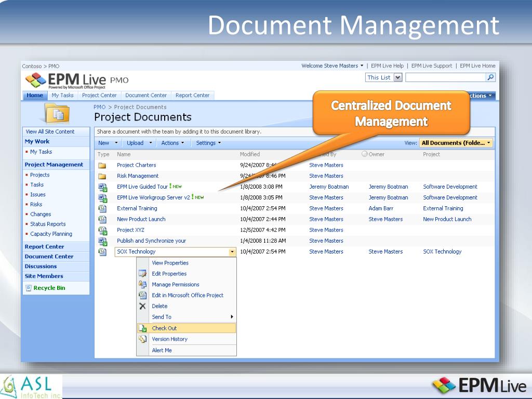
Task: Click the Delete X icon
Action: (142, 306)
